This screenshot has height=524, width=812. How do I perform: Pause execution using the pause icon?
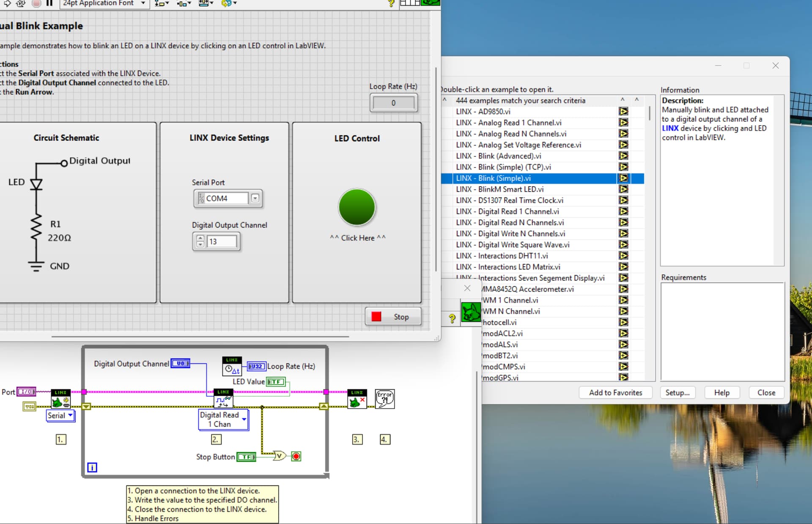[x=49, y=3]
